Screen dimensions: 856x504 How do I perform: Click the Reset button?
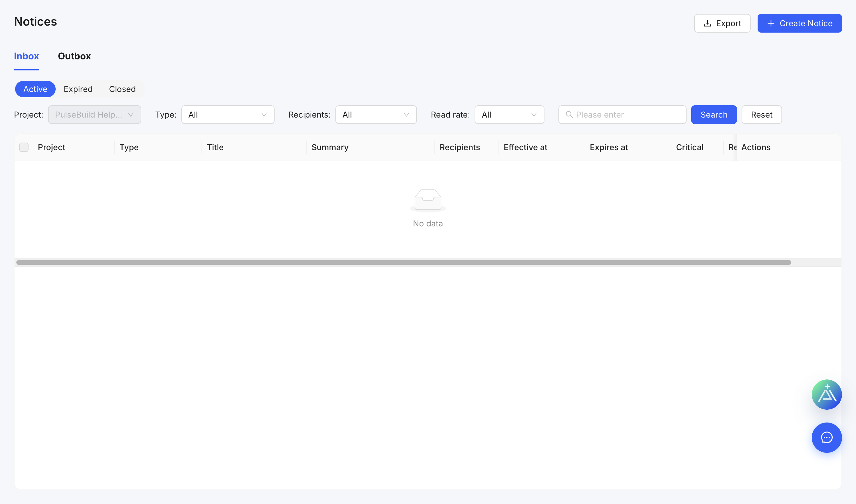[x=761, y=115]
